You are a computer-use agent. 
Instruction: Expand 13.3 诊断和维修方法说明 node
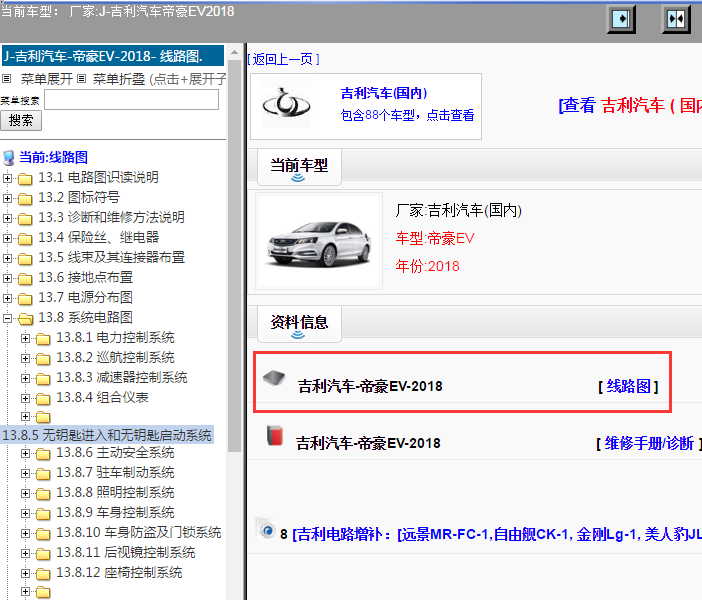[7, 218]
